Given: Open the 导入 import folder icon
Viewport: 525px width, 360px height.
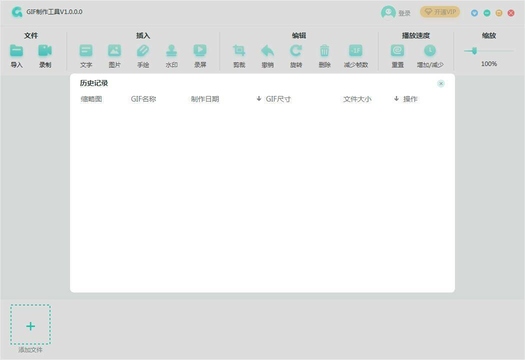Looking at the screenshot, I should tap(16, 51).
